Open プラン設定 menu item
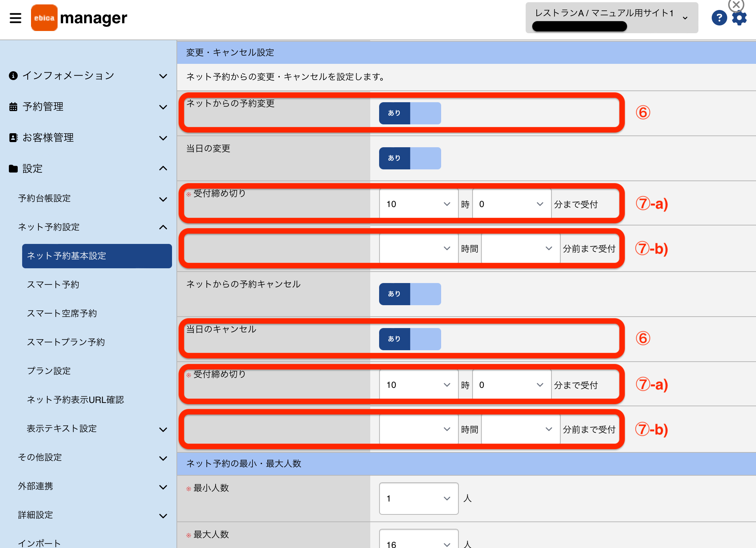 (x=49, y=371)
